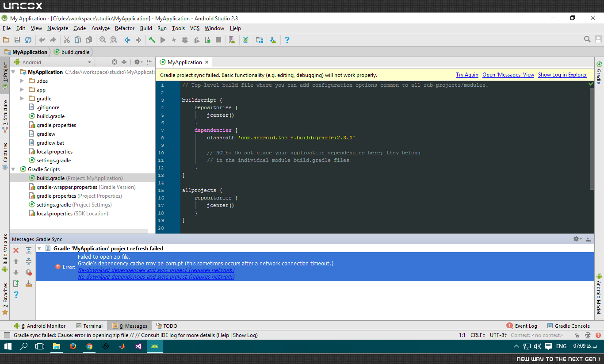Screen dimensions: 604x364
Task: Open the Build menu
Action: (146, 28)
